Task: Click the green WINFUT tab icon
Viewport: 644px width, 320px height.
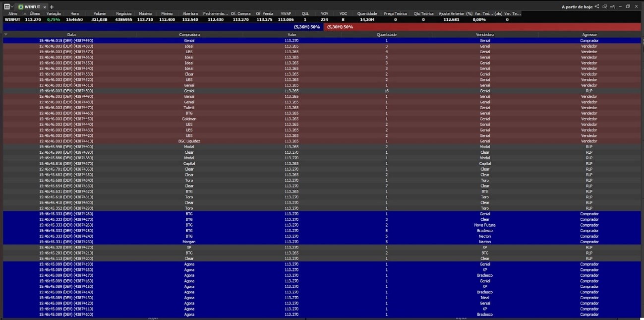Action: 21,7
